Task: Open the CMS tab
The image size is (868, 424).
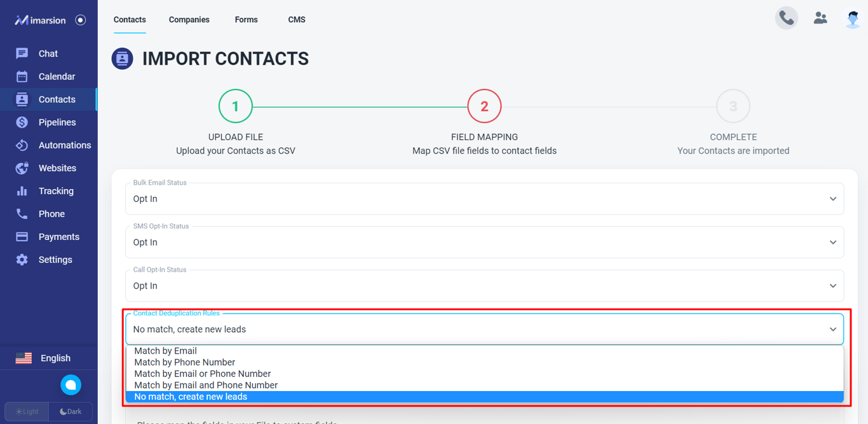Action: (297, 20)
